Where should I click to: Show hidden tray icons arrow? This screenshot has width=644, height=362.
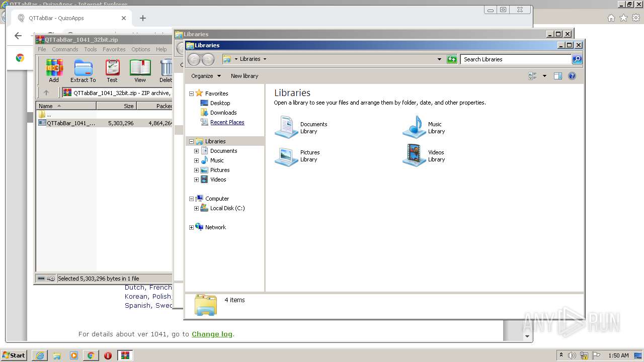click(561, 355)
